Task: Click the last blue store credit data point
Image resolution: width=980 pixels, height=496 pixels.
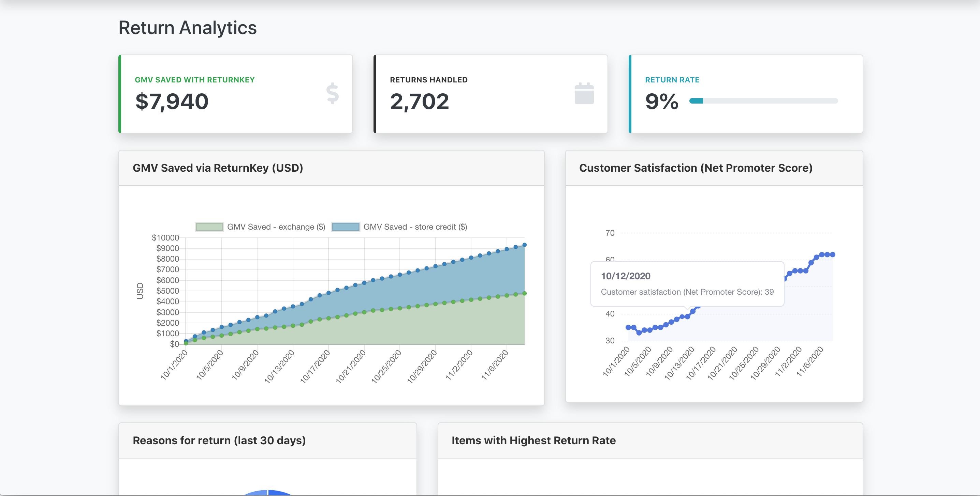Action: [524, 245]
